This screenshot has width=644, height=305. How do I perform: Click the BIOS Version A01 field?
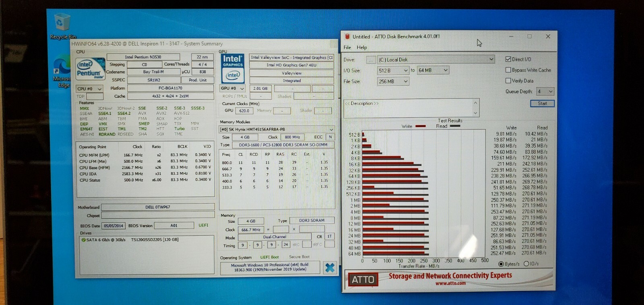tap(173, 226)
